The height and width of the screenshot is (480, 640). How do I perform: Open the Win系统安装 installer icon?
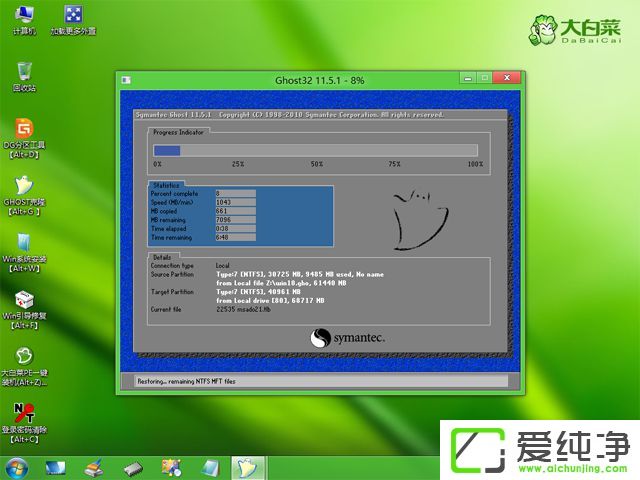[x=24, y=244]
